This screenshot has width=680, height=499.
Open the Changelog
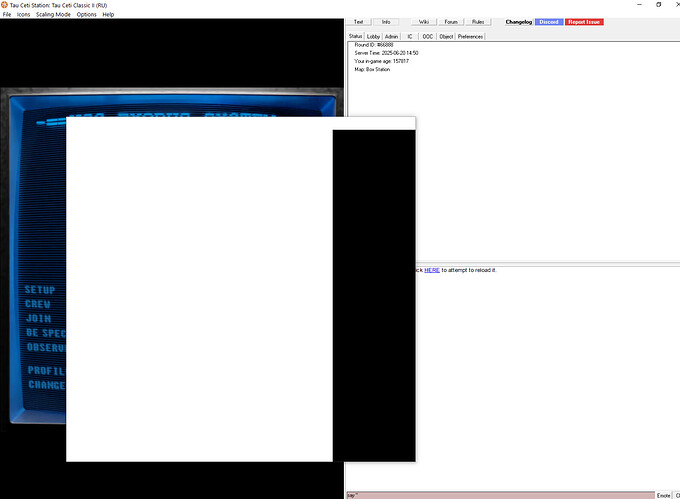click(519, 22)
